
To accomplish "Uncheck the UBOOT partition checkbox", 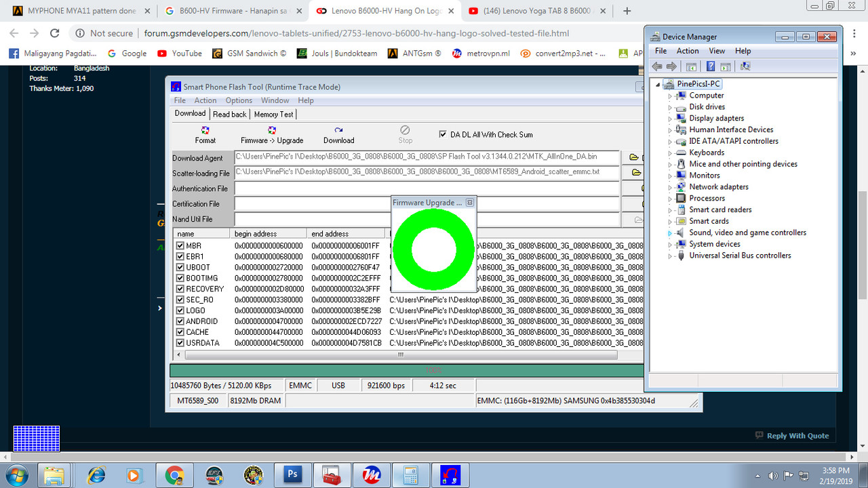I will pos(180,267).
